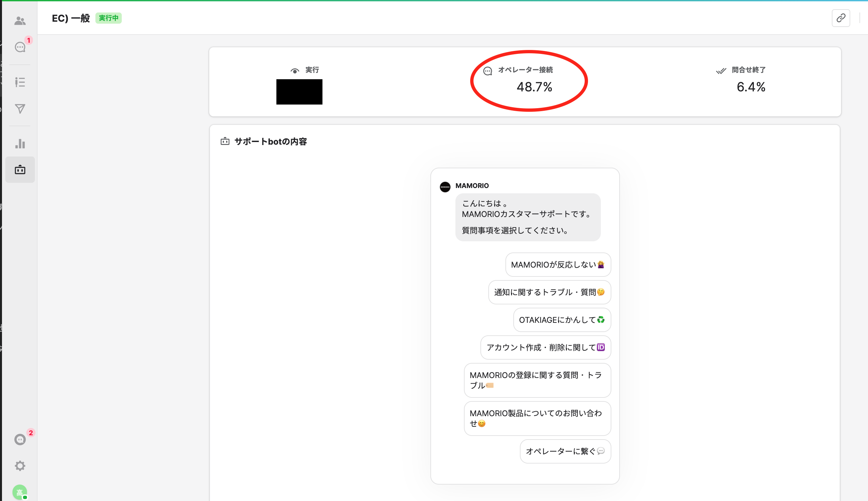The image size is (868, 501).
Task: Select option MAMORIOの登録に関する質問・トラブル
Action: pos(537,380)
